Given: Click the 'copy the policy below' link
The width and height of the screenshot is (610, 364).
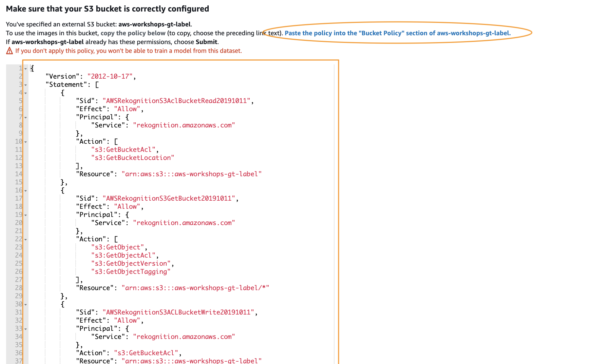Looking at the screenshot, I should coord(133,33).
